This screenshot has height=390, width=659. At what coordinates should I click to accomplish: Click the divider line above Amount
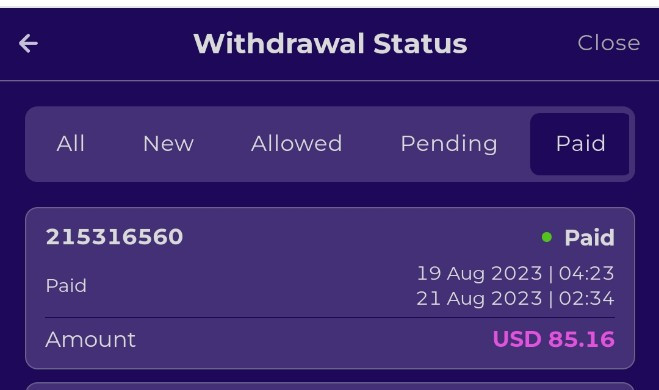pyautogui.click(x=330, y=318)
